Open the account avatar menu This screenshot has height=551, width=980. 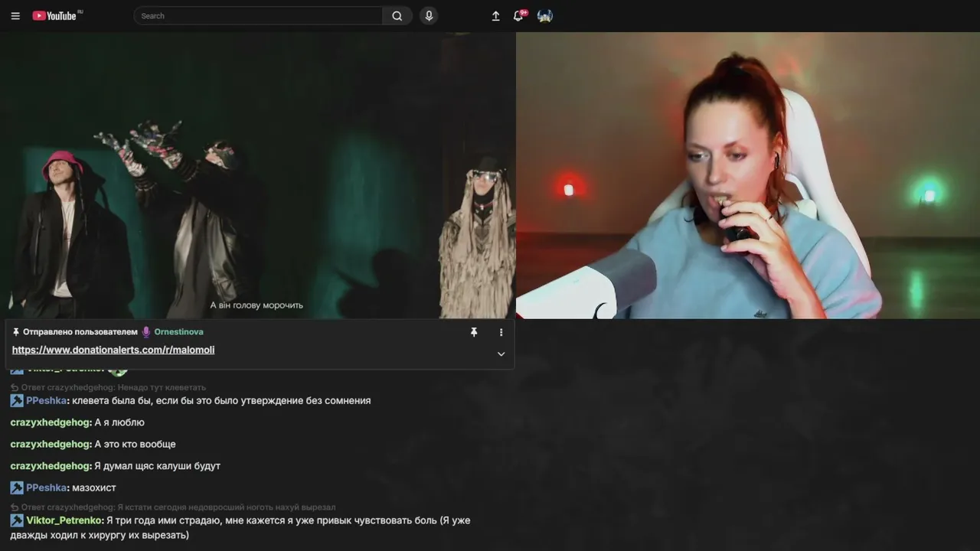(545, 16)
